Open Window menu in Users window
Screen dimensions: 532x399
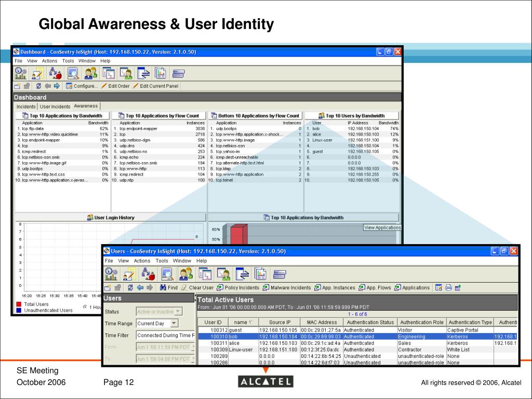pos(182,261)
